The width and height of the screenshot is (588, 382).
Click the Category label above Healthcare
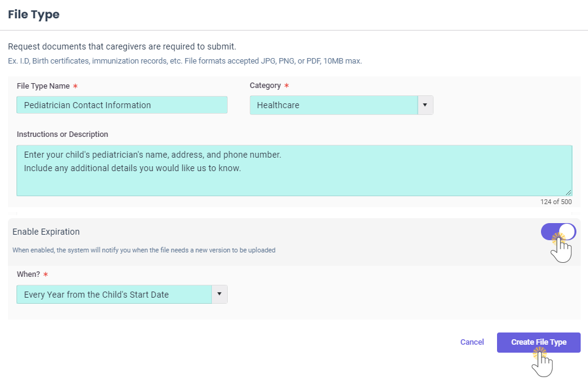point(265,86)
